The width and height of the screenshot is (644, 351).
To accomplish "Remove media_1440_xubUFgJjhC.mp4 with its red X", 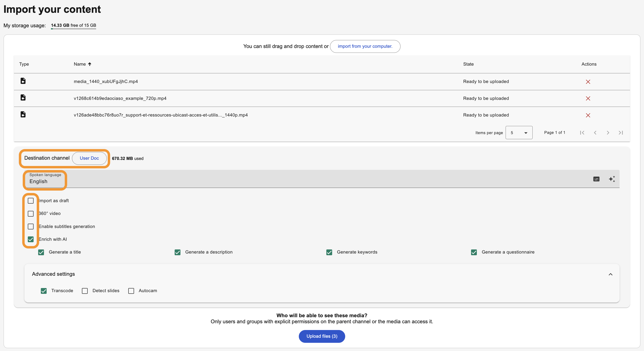I will click(588, 82).
